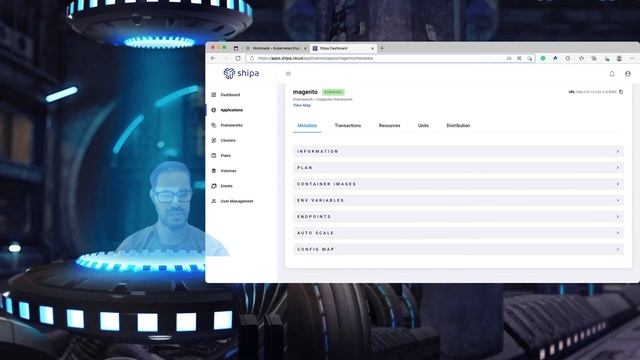Open the browser ellipsis menu
Image resolution: width=640 pixels, height=360 pixels.
click(x=632, y=58)
